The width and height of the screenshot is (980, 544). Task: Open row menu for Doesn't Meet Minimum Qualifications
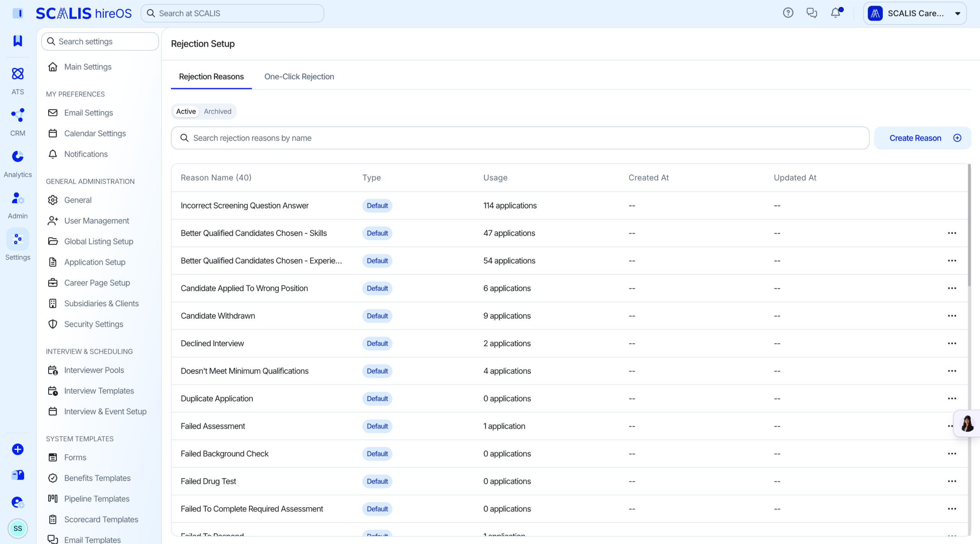952,371
